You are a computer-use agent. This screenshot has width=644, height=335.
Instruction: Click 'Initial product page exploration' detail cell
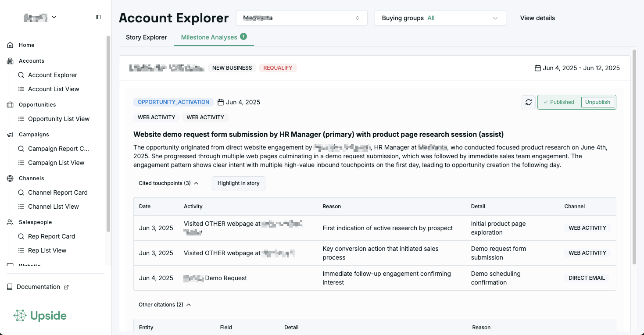point(498,228)
